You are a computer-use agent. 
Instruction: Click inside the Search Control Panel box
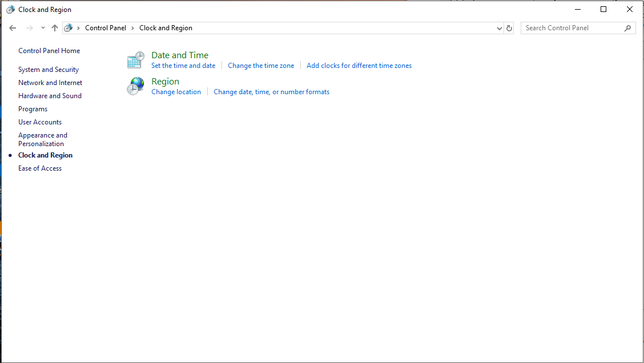pyautogui.click(x=571, y=27)
